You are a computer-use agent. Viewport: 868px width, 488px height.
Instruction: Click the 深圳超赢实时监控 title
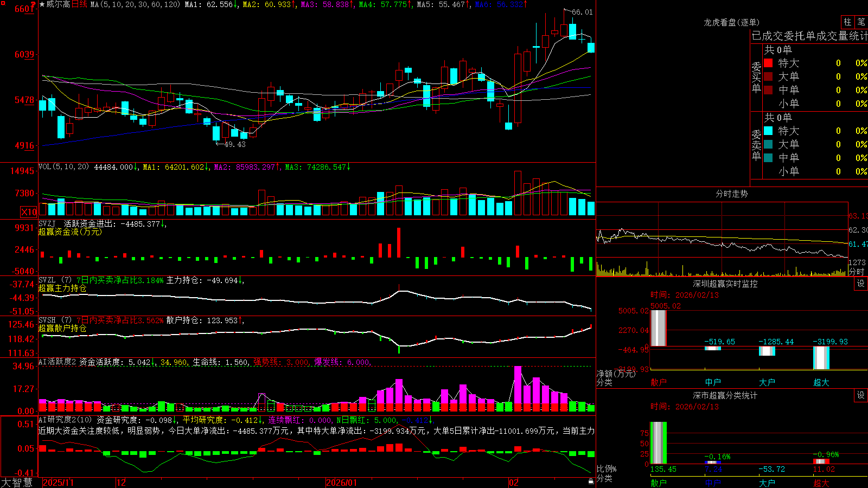coord(725,284)
